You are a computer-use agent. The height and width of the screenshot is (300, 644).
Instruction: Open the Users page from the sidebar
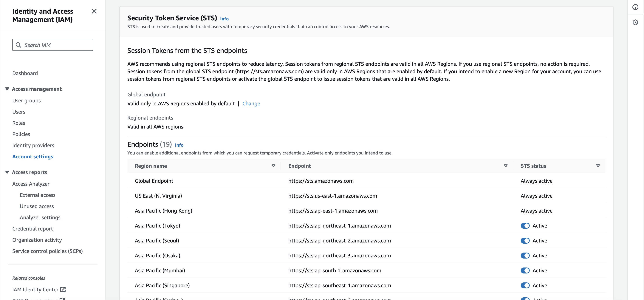point(18,112)
